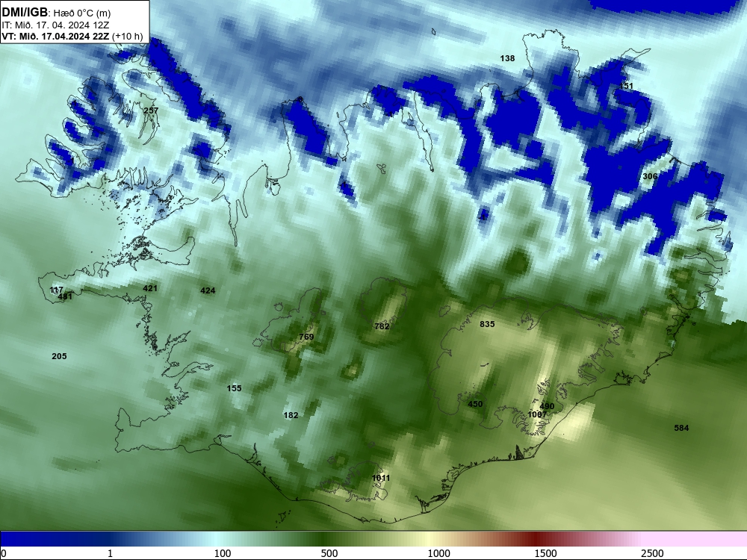Viewport: 747px width, 560px height.
Task: Click the map value 782
Action: pos(382,326)
